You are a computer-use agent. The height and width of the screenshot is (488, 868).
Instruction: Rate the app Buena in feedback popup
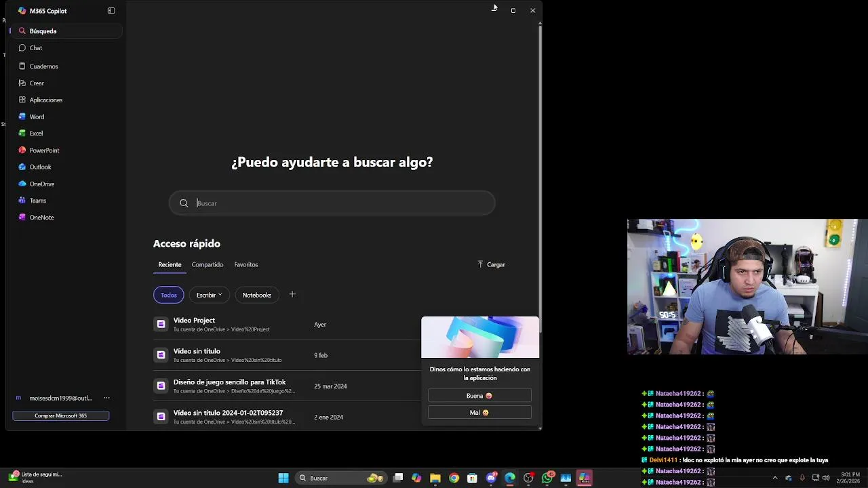(x=479, y=396)
